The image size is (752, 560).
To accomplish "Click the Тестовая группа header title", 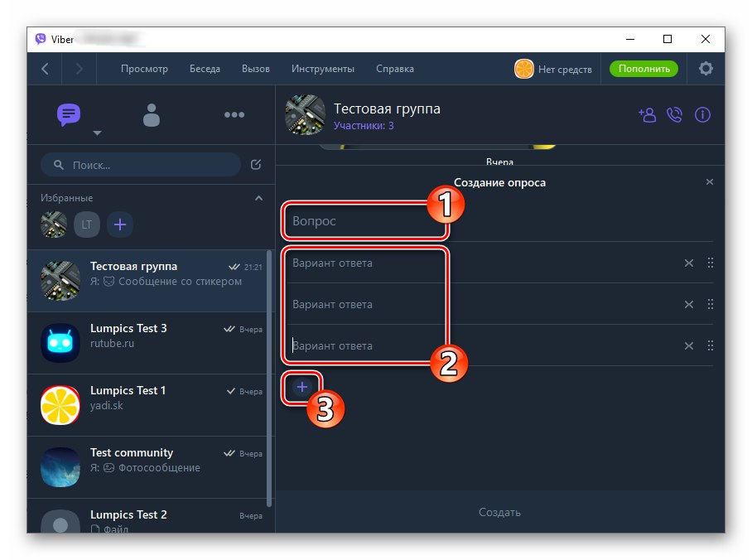I will point(387,109).
